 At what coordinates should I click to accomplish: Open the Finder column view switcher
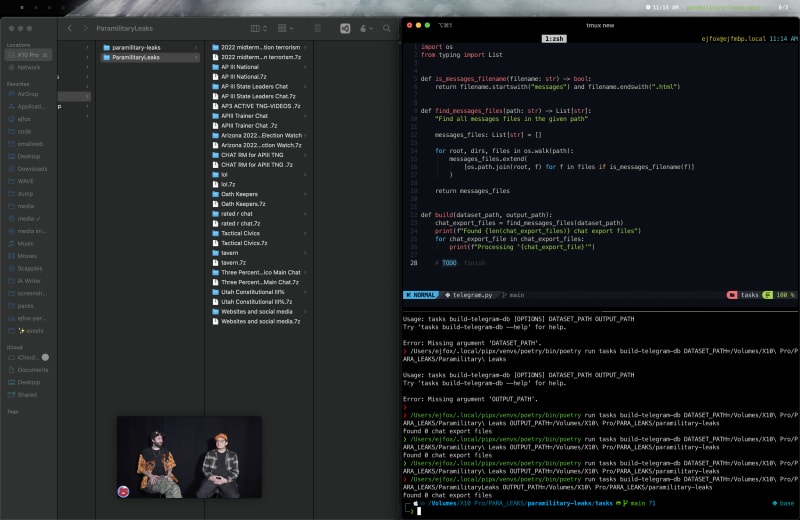[259, 29]
